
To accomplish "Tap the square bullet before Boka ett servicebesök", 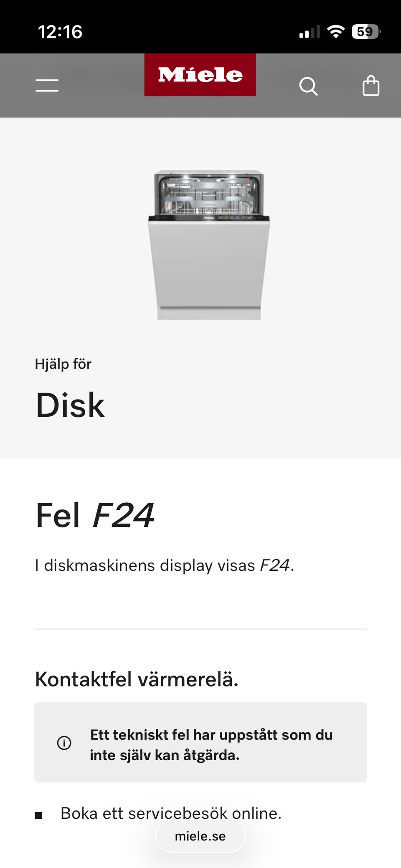I will click(39, 815).
